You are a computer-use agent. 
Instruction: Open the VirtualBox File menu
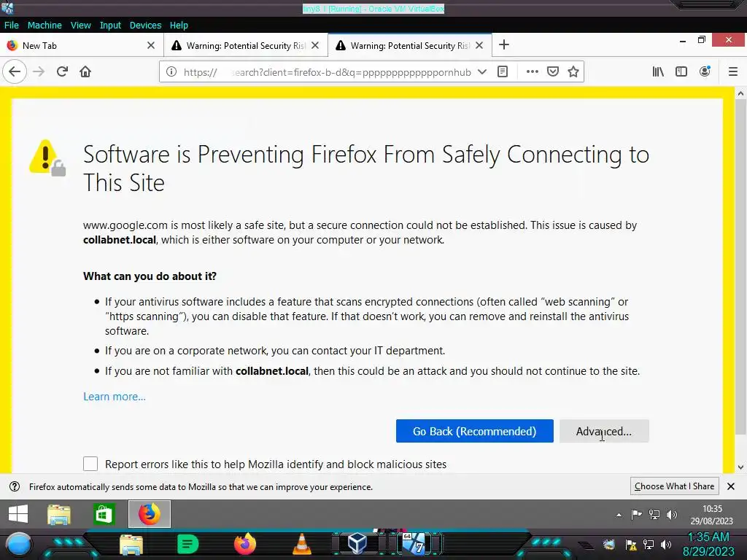coord(12,26)
